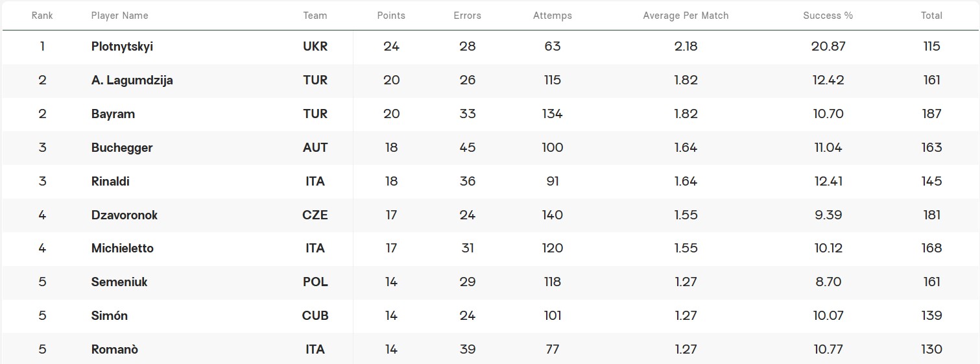Open player Plotnytskyi's name link

pyautogui.click(x=123, y=47)
